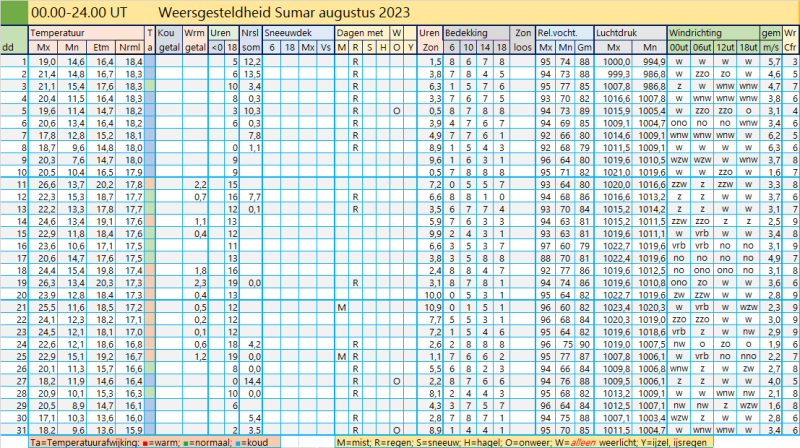800x448 pixels.
Task: Click the 'gem m/s' wind speed header
Action: (x=771, y=40)
